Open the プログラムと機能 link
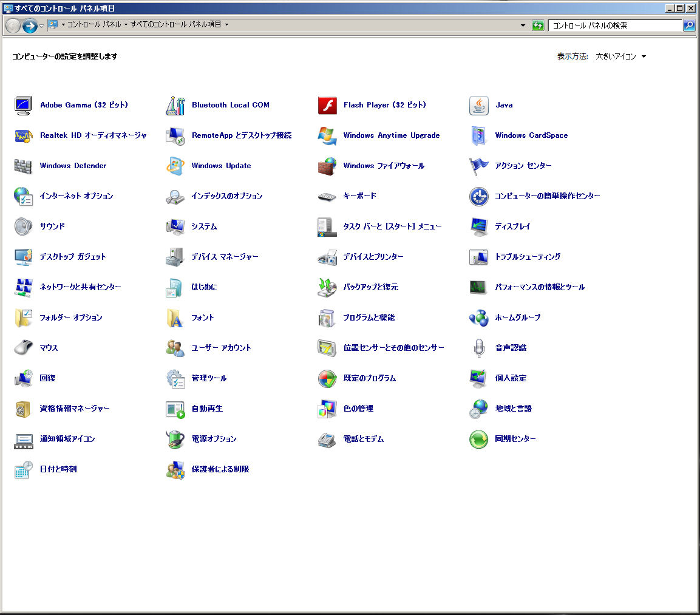700x615 pixels. (x=369, y=318)
